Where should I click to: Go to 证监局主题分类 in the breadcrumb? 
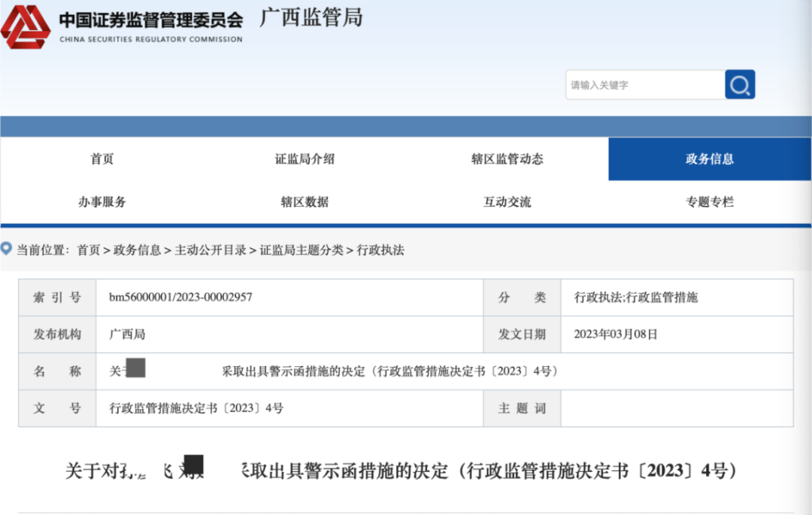point(301,250)
